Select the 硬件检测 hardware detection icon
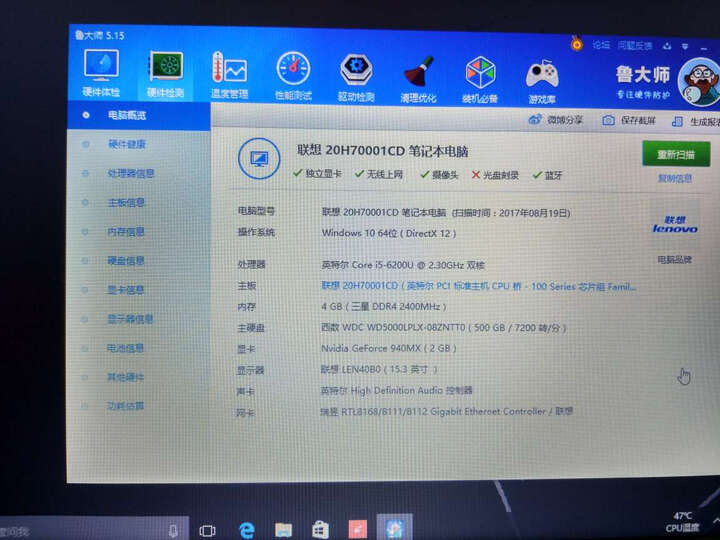This screenshot has height=540, width=720. tap(166, 74)
